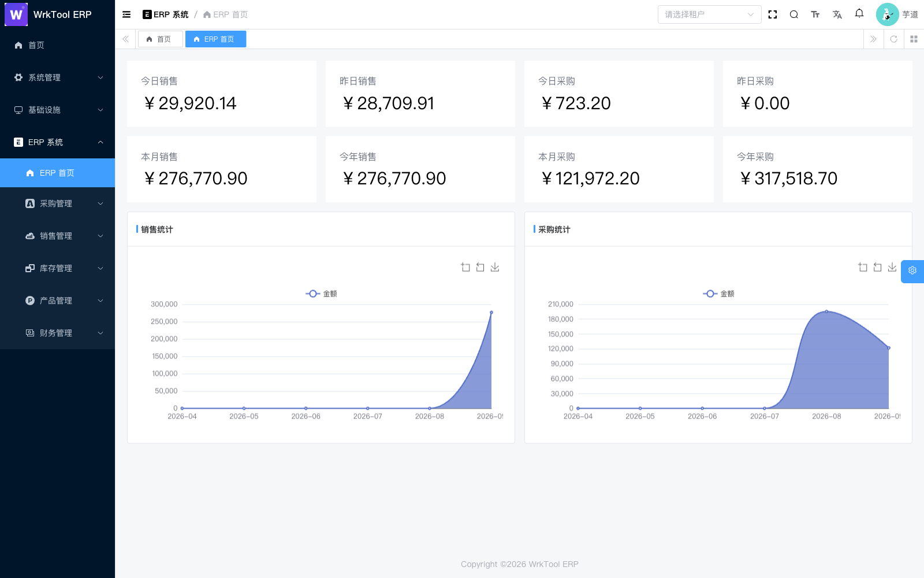
Task: Open tab actions grid icon
Action: click(914, 39)
